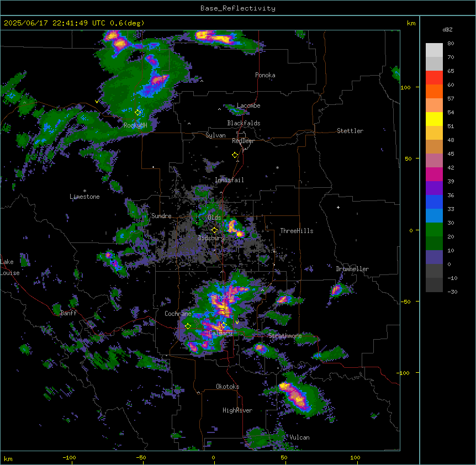Viewport: 476px width, 465px height.
Task: Select the light gray 70-80 dBZ swatch
Action: tap(434, 50)
